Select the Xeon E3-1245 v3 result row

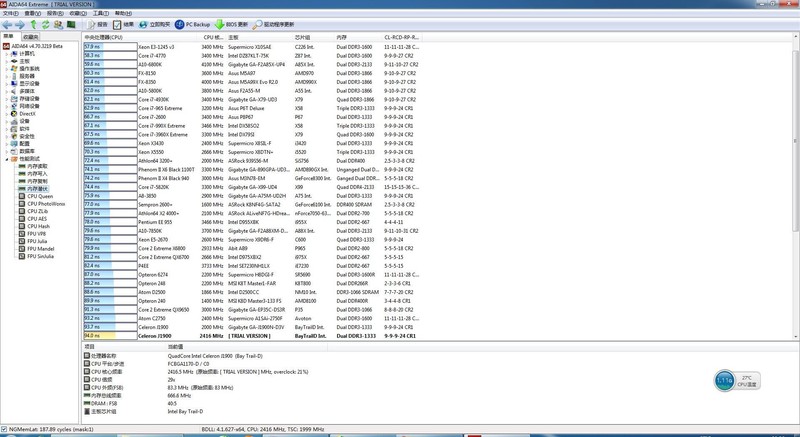[x=253, y=47]
